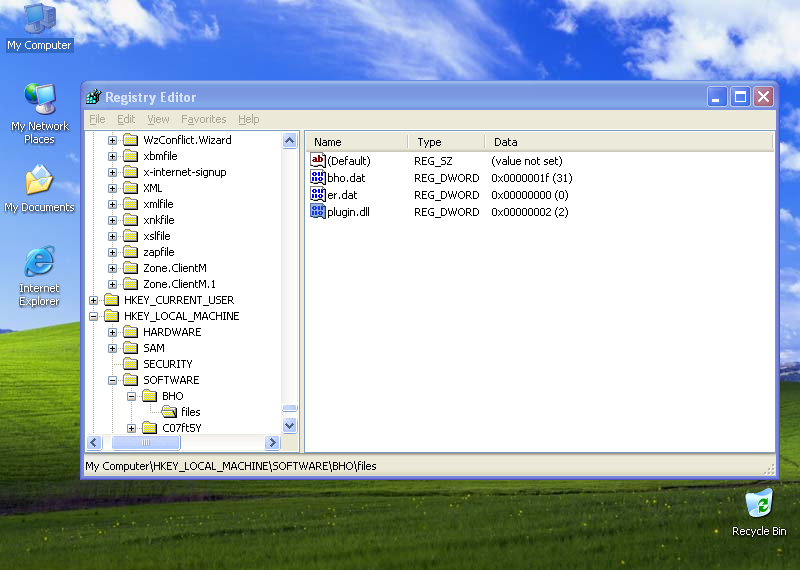The width and height of the screenshot is (800, 570).
Task: Expand the Zone.ClientM.1 key
Action: pyautogui.click(x=112, y=284)
